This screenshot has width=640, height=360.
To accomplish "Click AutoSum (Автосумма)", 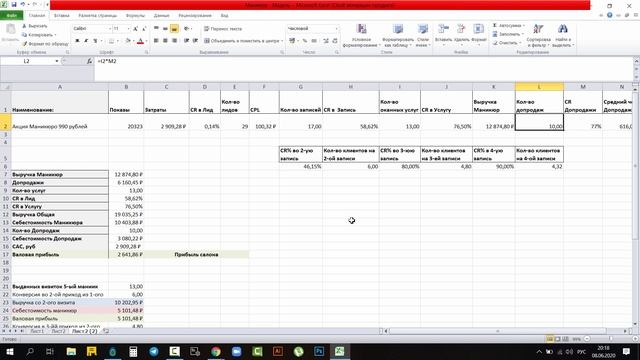I will click(x=509, y=25).
